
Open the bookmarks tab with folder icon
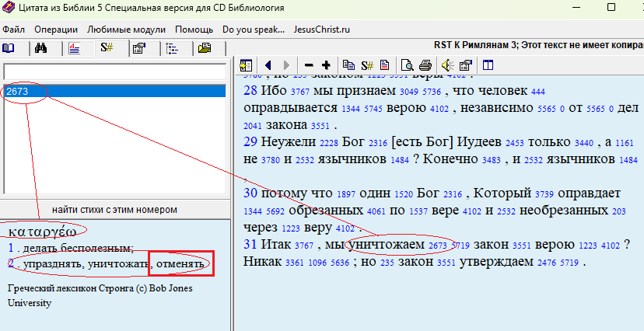point(205,48)
